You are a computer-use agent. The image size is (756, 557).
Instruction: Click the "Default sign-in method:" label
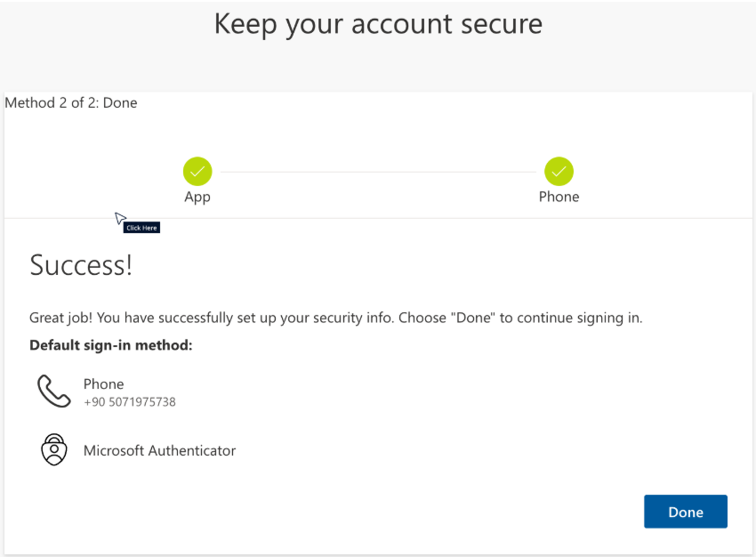[111, 344]
